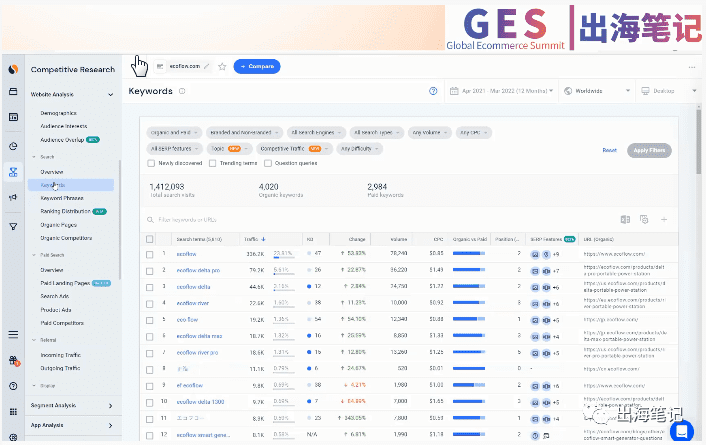706x445 pixels.
Task: Open the Desktop device dropdown
Action: point(668,91)
